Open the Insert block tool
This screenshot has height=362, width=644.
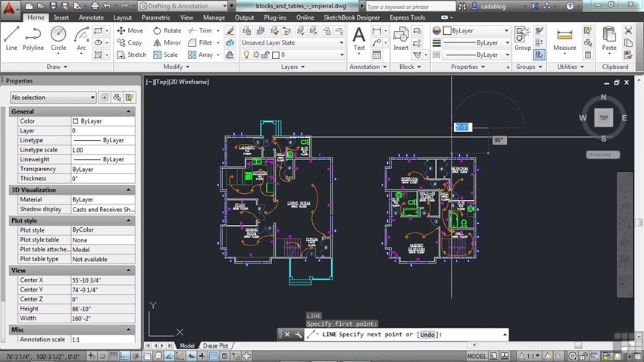click(401, 36)
